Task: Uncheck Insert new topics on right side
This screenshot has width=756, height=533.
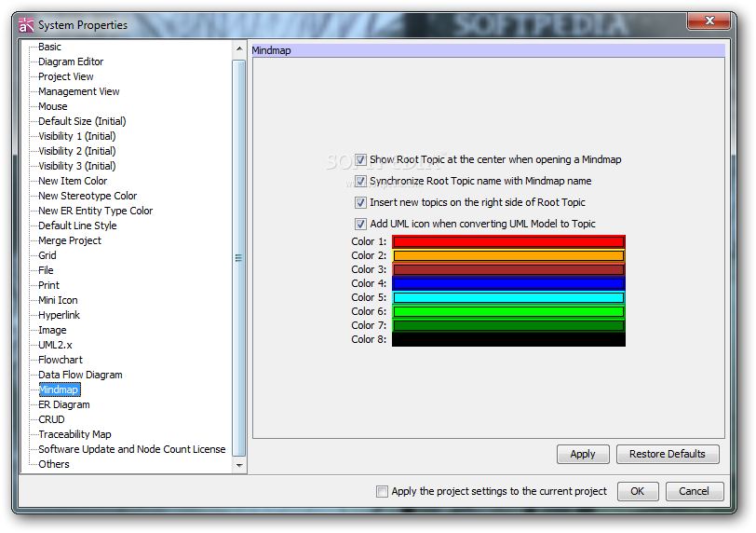Action: coord(360,202)
